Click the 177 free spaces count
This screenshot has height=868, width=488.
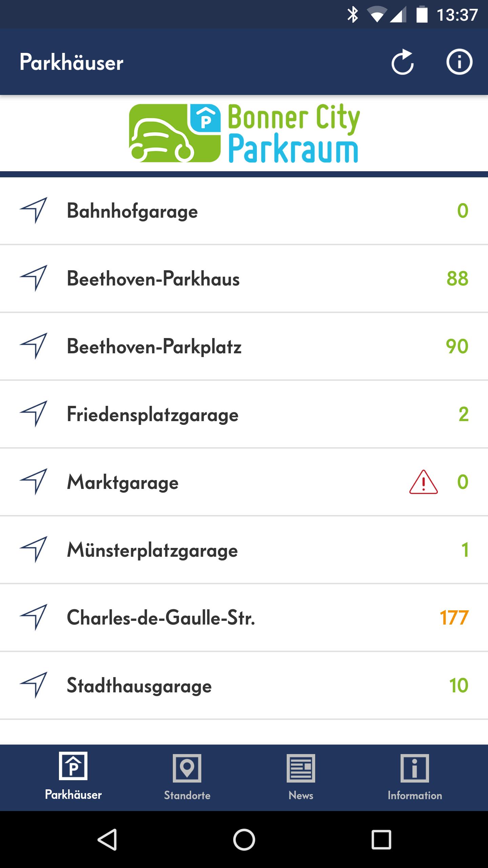(x=454, y=617)
